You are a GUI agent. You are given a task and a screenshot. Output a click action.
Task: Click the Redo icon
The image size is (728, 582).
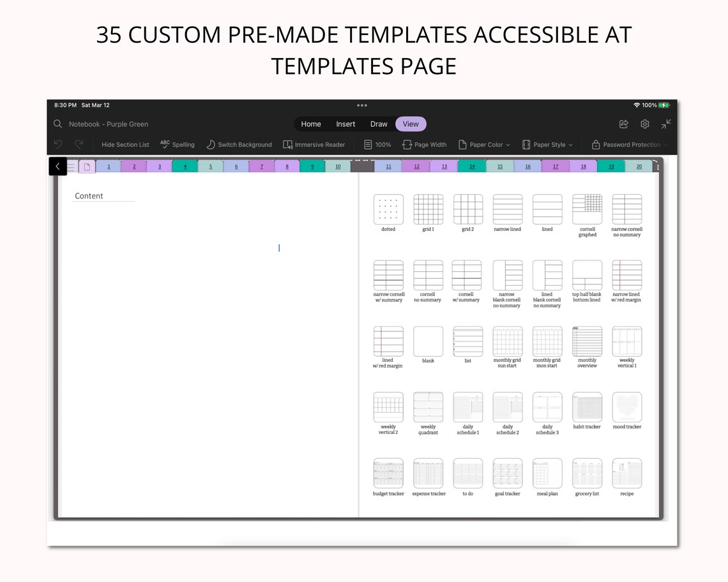pos(79,144)
